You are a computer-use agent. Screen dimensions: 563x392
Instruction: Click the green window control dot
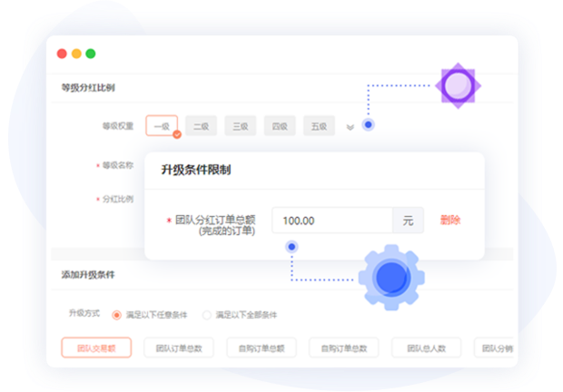coord(91,54)
